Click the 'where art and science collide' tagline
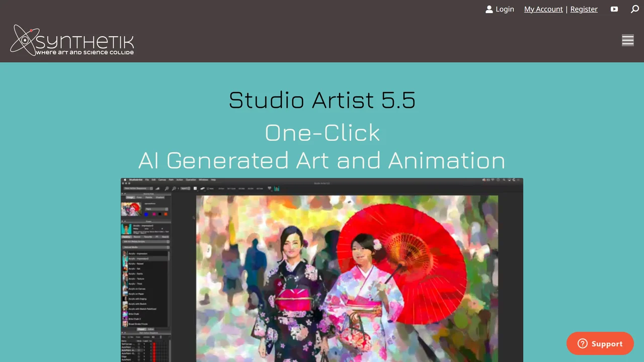This screenshot has height=362, width=644. coord(85,52)
